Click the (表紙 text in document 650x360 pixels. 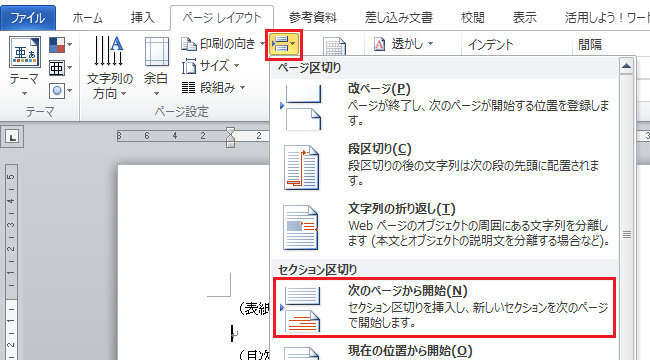[253, 308]
